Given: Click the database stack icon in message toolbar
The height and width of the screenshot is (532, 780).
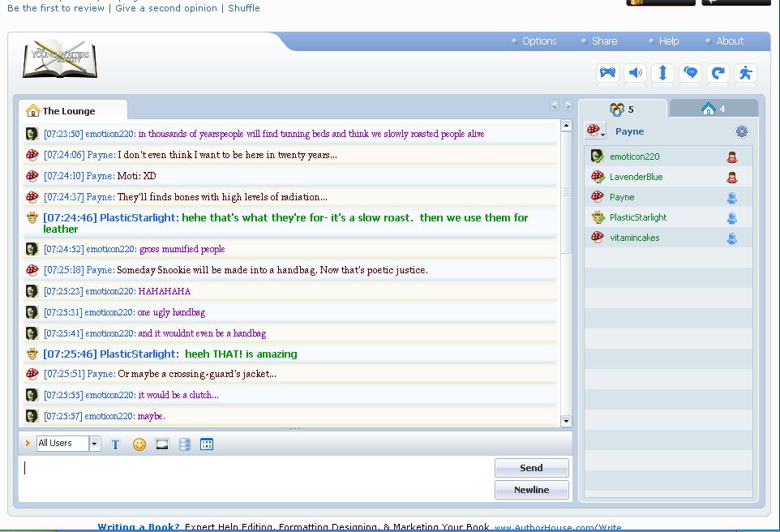Looking at the screenshot, I should [x=185, y=444].
